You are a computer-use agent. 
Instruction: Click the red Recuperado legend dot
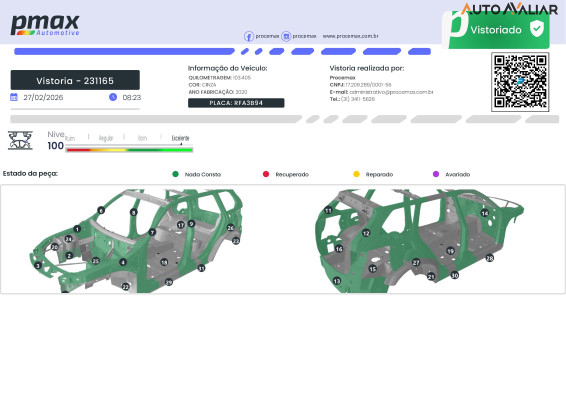point(266,174)
